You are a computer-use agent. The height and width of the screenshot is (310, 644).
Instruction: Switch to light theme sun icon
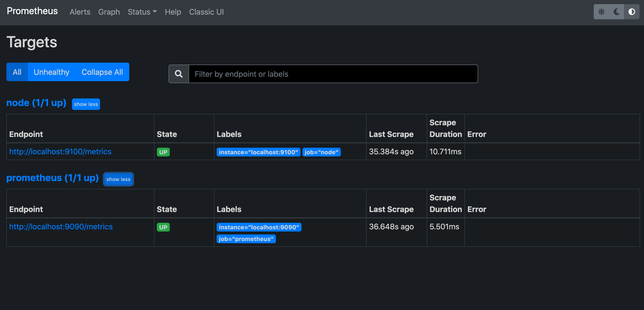(601, 12)
